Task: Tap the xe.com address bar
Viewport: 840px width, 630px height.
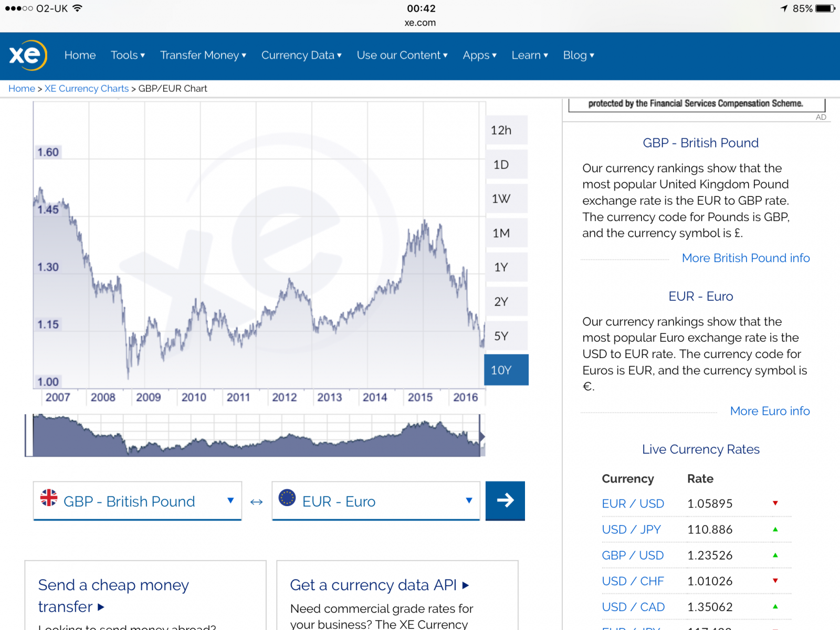Action: [x=420, y=23]
